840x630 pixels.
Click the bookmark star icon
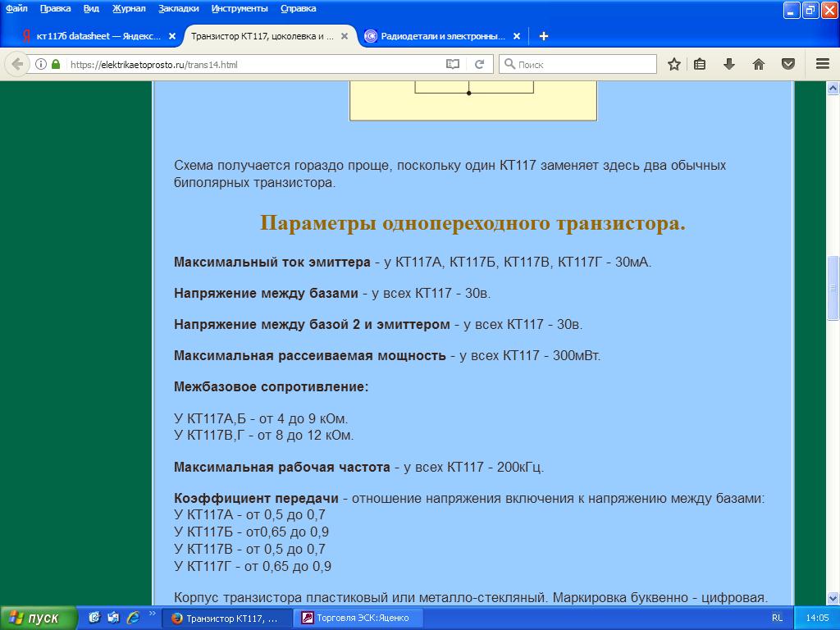click(x=673, y=64)
